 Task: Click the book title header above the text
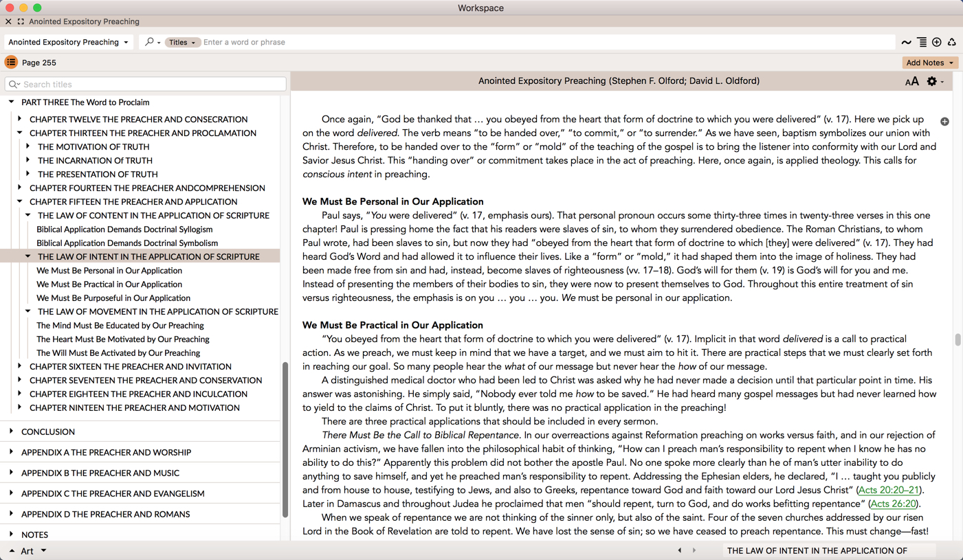[x=619, y=81]
